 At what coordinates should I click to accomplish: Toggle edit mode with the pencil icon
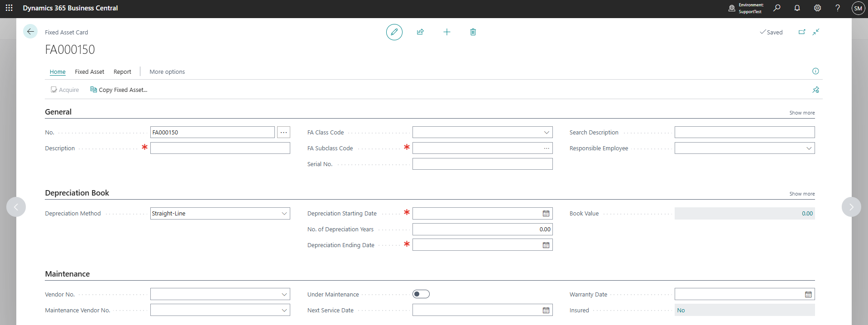(x=394, y=32)
